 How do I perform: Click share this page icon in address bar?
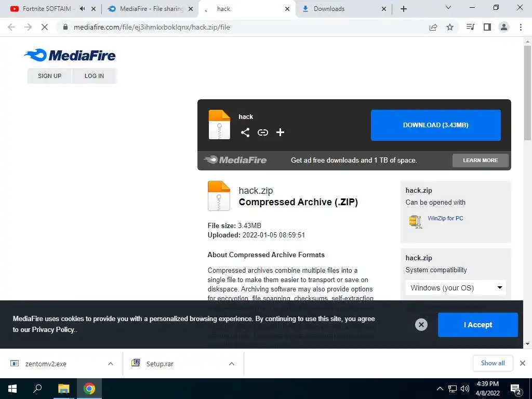click(x=433, y=27)
